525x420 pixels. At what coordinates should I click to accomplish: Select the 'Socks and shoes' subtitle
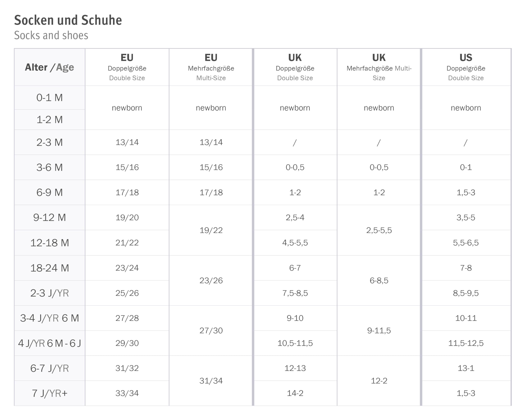pos(51,35)
